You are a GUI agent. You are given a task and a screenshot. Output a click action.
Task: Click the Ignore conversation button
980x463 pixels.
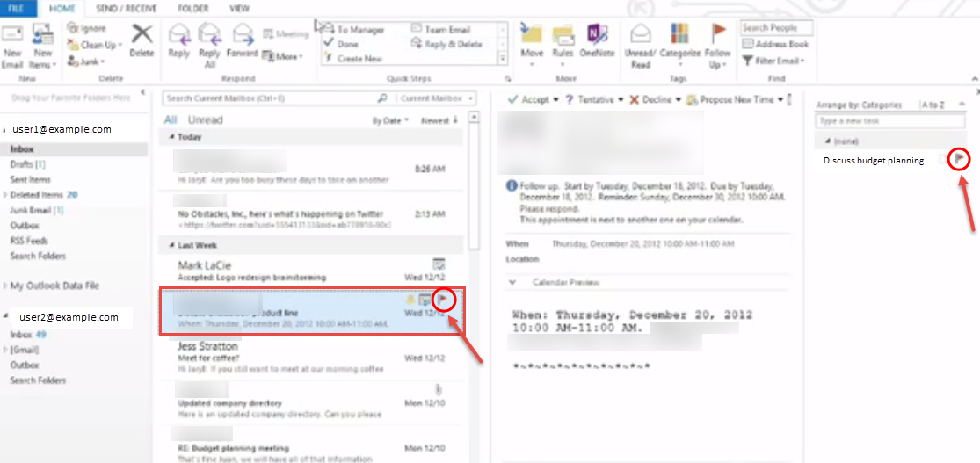click(x=88, y=29)
